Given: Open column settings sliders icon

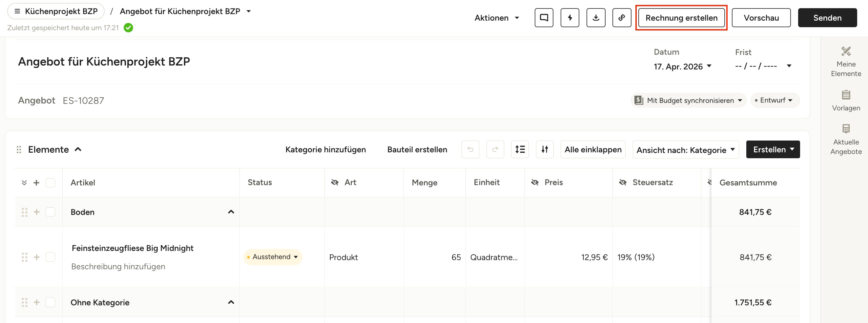Looking at the screenshot, I should click(545, 149).
